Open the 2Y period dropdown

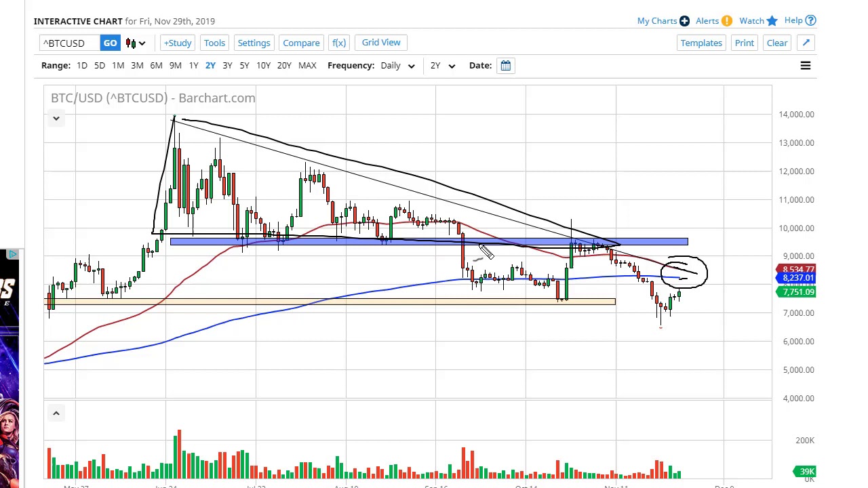(442, 66)
